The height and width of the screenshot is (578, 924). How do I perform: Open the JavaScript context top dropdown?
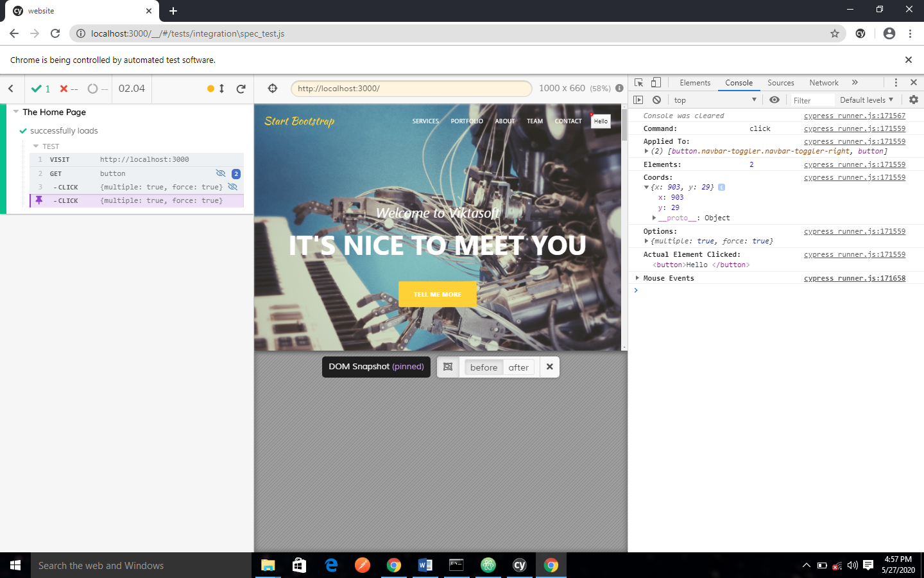tap(715, 100)
